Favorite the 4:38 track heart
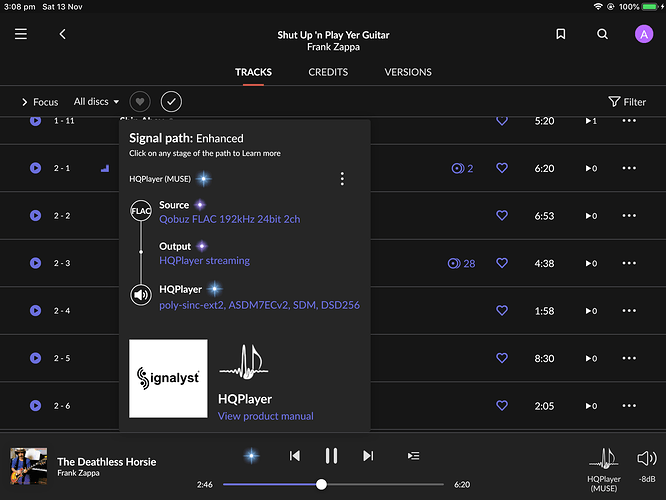666x500 pixels. coord(502,263)
